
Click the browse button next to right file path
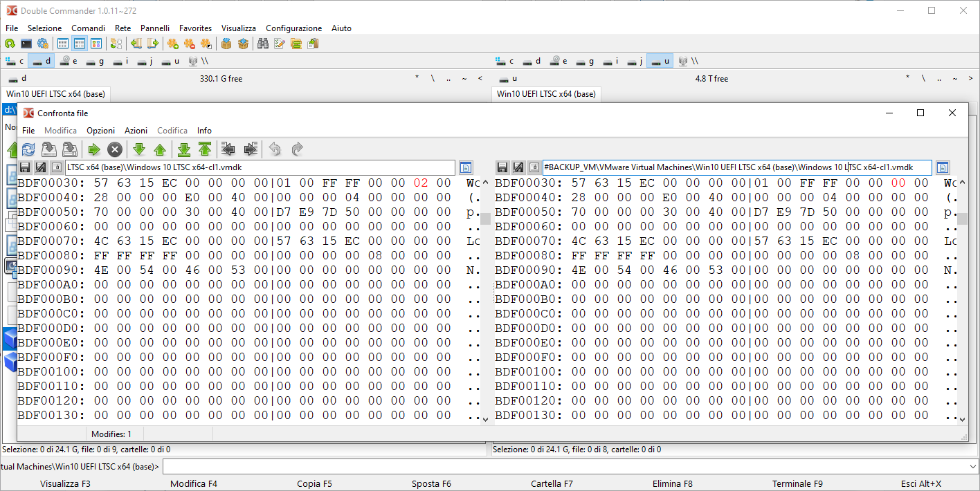(943, 167)
